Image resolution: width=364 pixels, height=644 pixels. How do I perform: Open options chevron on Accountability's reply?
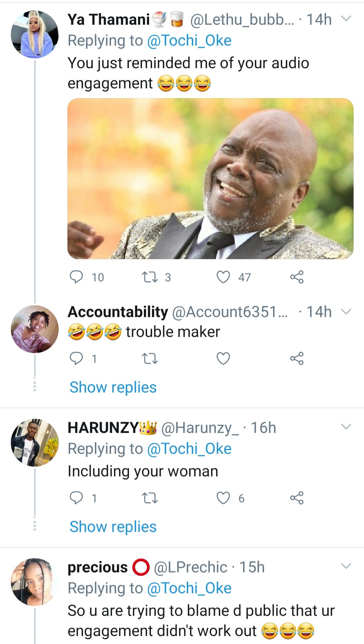[346, 312]
